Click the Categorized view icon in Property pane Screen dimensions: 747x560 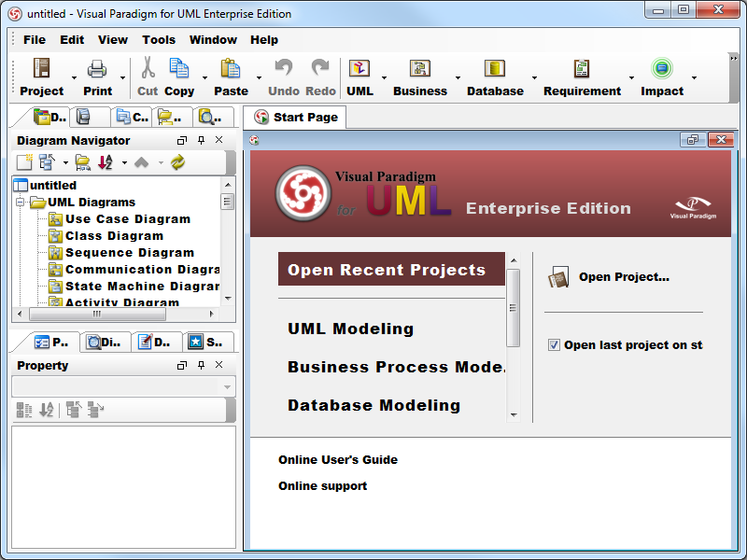click(24, 410)
